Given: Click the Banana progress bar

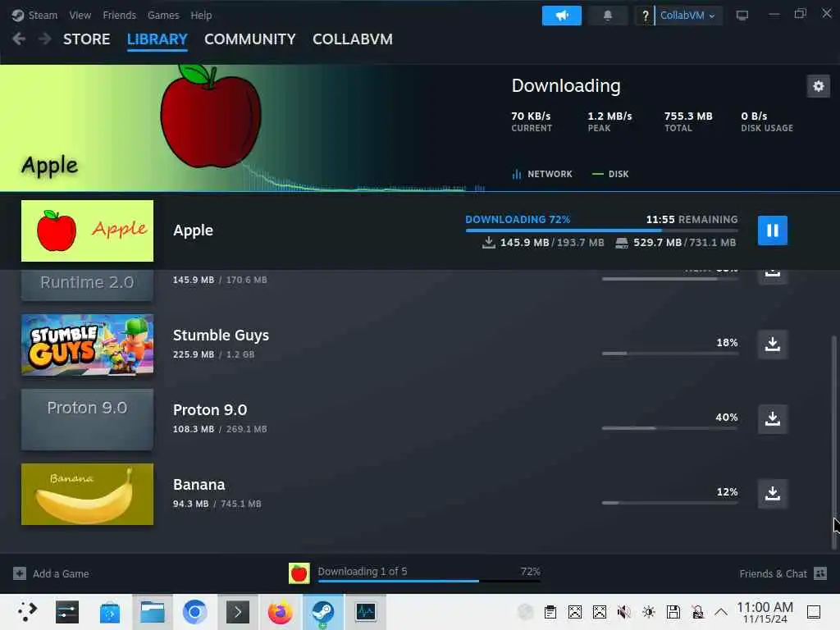Looking at the screenshot, I should pos(669,503).
